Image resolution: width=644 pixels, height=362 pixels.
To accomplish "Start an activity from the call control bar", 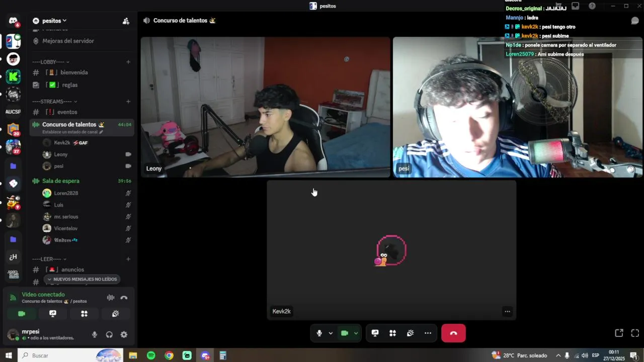I will (392, 333).
